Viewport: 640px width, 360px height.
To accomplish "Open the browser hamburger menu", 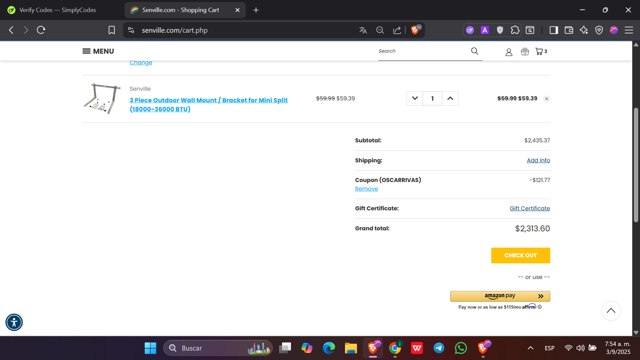I will coord(629,30).
